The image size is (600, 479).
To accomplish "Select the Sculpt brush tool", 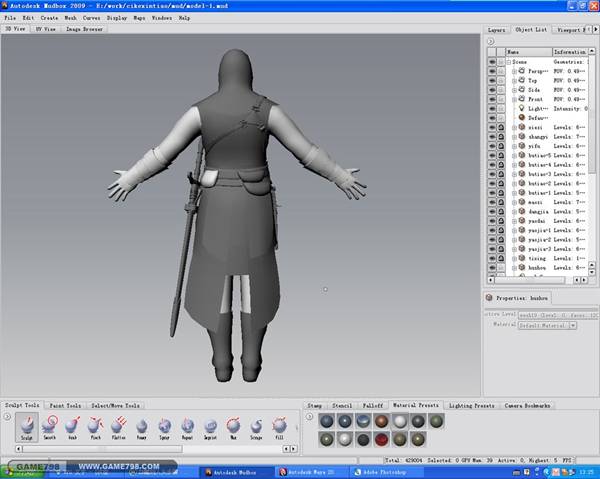I will pos(27,426).
